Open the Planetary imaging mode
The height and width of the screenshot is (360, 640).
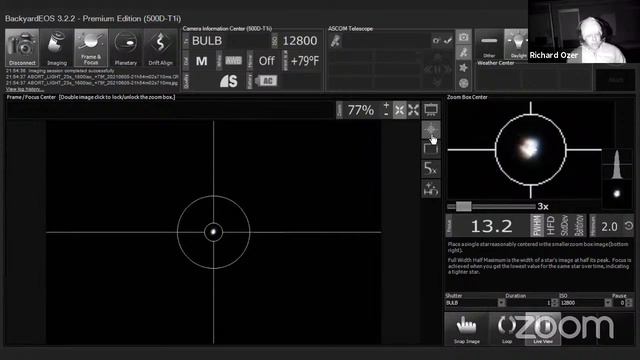click(x=126, y=48)
